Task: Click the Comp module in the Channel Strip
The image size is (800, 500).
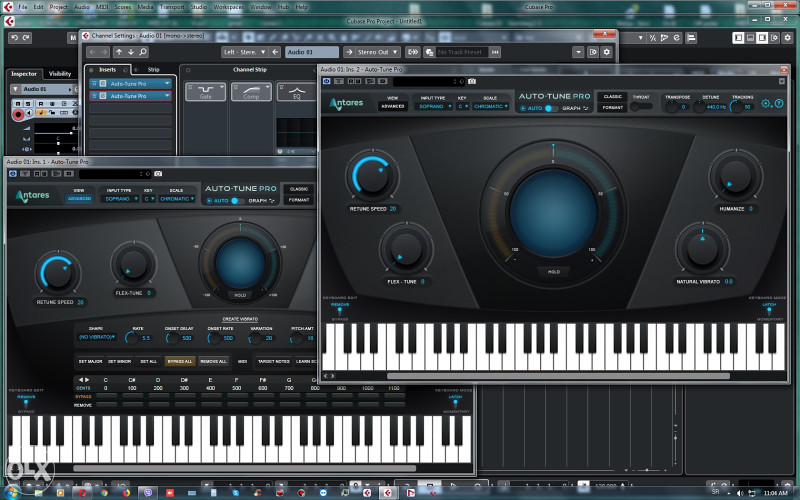Action: pyautogui.click(x=251, y=92)
